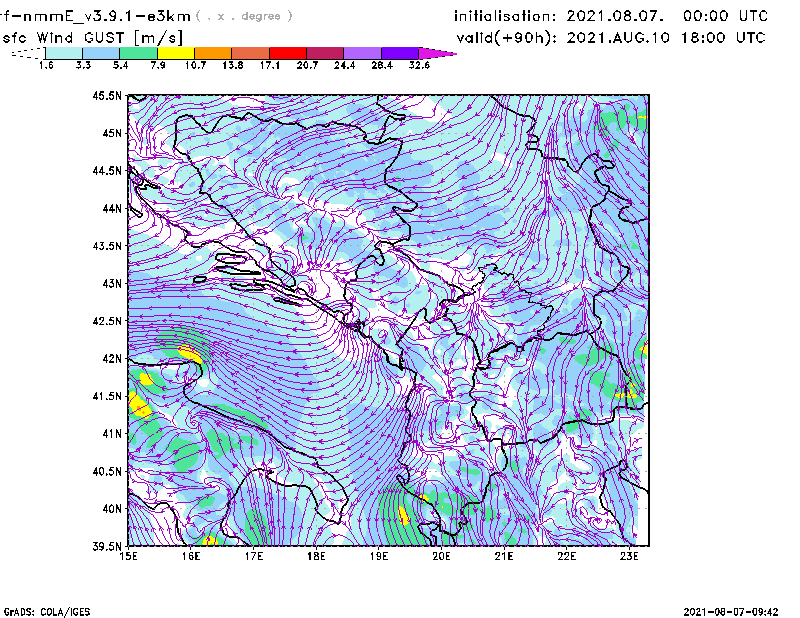This screenshot has height=618, width=800.
Task: Click the 'GrADS: COLA/IGES' credit text
Action: click(47, 612)
